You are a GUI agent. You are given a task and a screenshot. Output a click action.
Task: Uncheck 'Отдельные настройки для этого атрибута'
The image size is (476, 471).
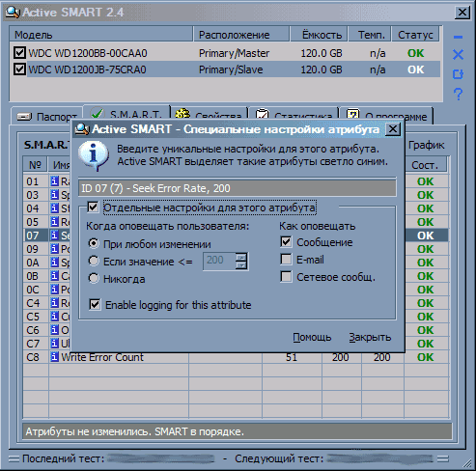93,208
